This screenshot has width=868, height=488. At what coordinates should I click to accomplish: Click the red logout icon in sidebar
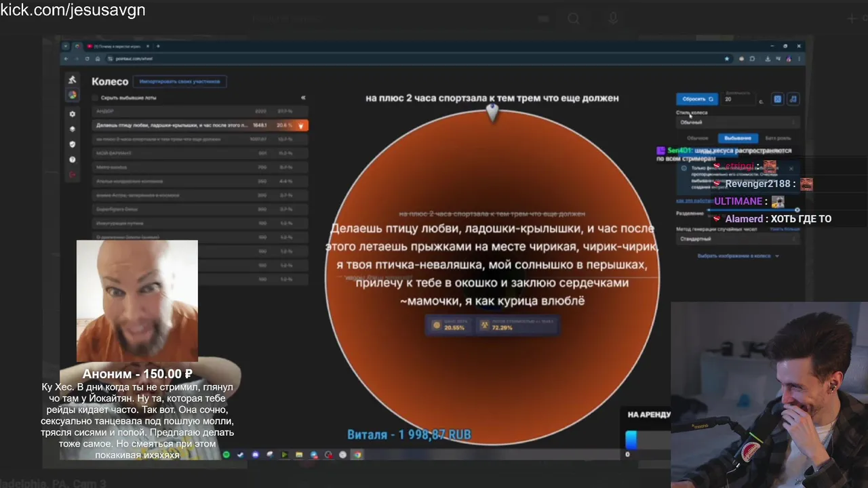73,175
